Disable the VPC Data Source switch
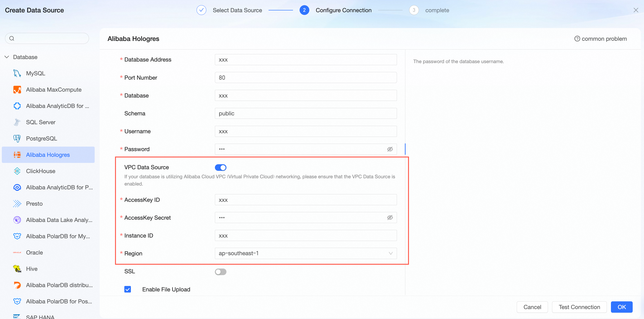644x319 pixels. [x=221, y=167]
